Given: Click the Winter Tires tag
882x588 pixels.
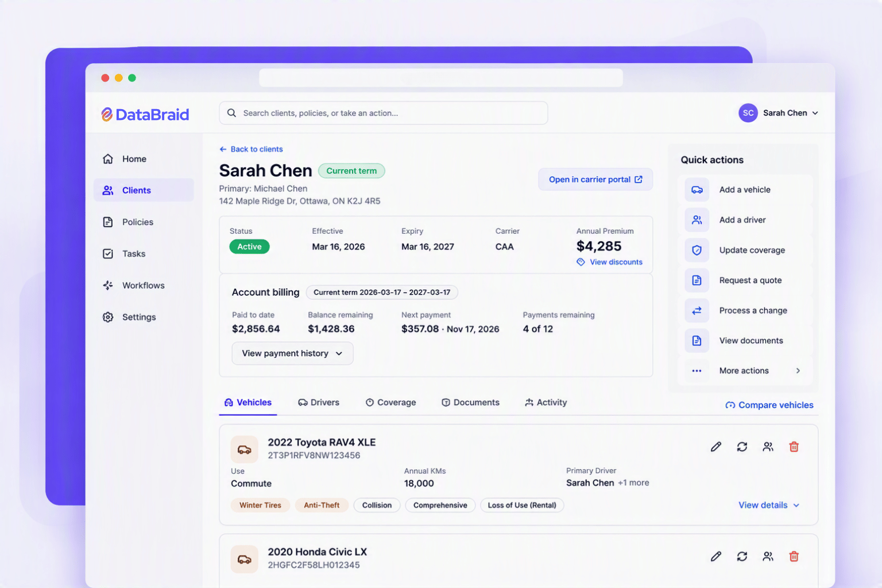Looking at the screenshot, I should pos(260,505).
